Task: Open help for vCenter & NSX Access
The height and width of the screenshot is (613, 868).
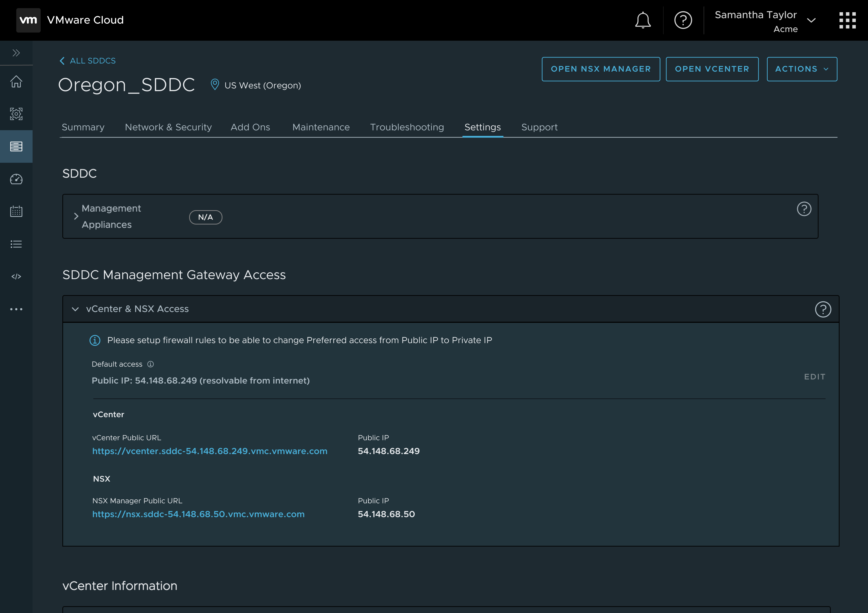Action: pos(823,309)
